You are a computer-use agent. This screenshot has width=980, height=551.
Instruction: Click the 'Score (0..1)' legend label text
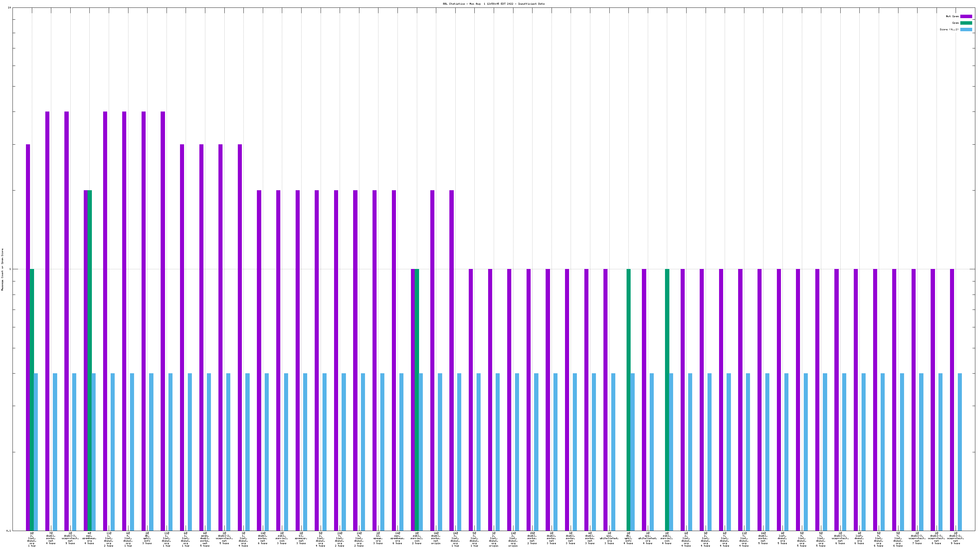(x=949, y=29)
